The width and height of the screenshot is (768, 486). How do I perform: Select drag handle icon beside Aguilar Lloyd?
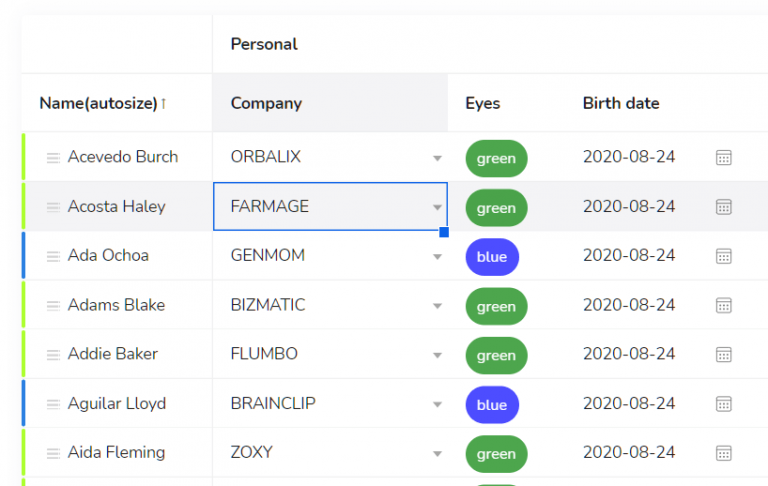coord(53,404)
